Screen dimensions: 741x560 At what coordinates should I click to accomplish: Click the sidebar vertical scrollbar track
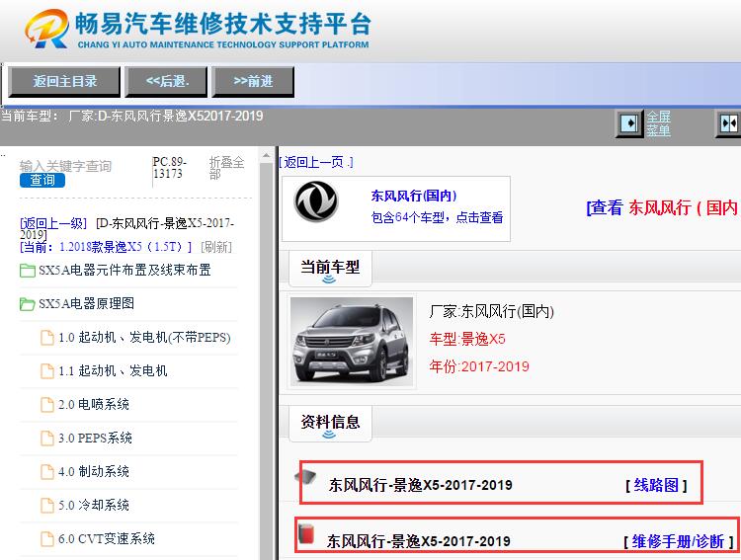267,361
